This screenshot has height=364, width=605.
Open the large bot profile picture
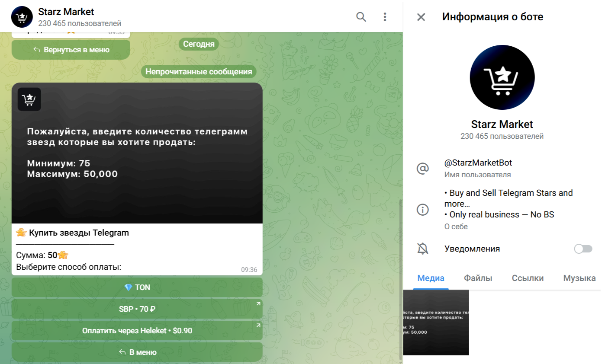coord(502,78)
